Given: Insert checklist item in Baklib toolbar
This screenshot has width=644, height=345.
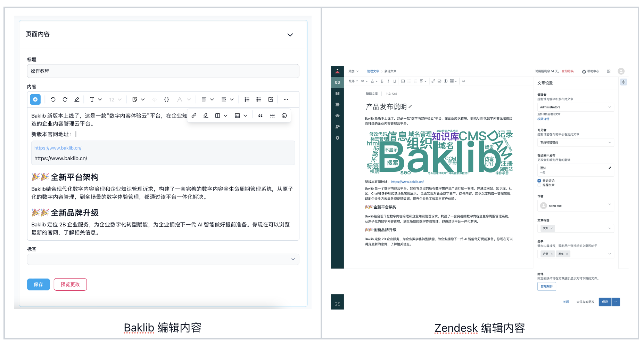Looking at the screenshot, I should click(271, 99).
